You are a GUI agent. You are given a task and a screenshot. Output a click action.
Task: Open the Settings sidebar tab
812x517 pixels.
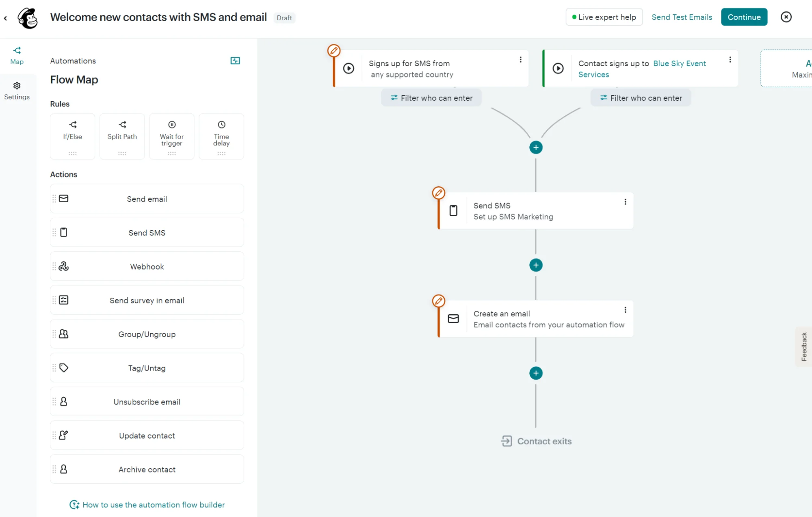17,91
